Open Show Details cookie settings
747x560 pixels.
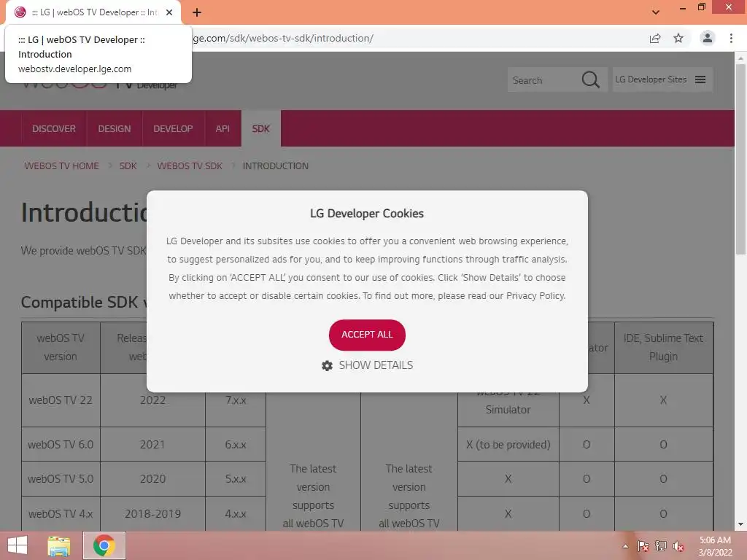point(376,365)
